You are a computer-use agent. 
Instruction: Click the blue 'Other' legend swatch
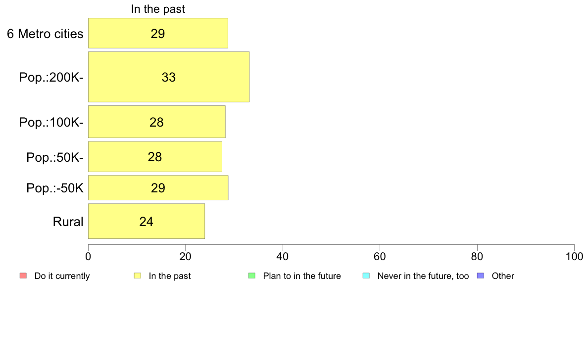pos(481,275)
